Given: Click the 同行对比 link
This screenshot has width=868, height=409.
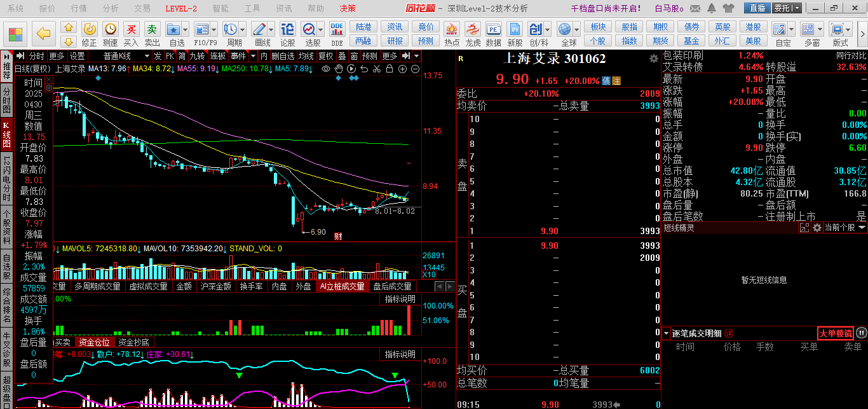Looking at the screenshot, I should point(851,56).
